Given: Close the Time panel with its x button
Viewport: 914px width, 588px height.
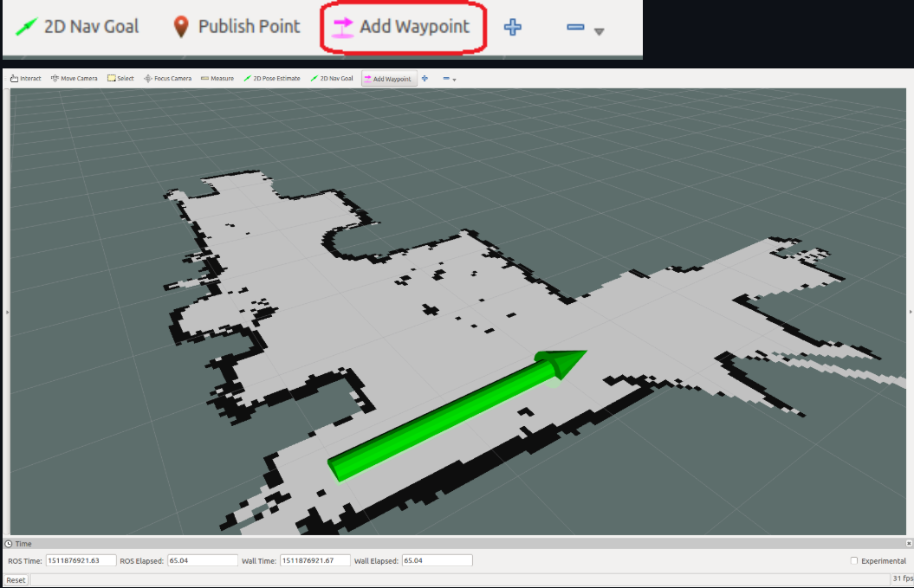Looking at the screenshot, I should click(x=909, y=543).
